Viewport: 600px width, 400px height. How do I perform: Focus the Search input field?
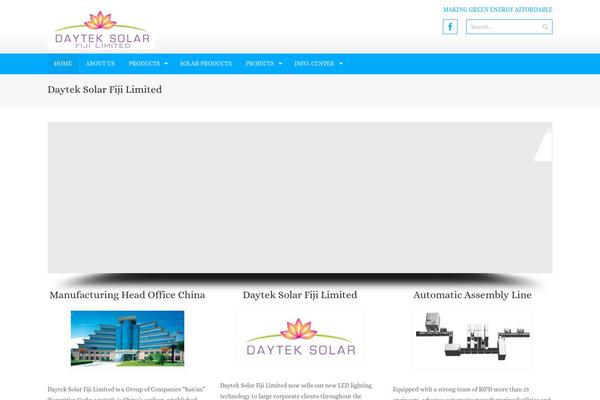(509, 27)
